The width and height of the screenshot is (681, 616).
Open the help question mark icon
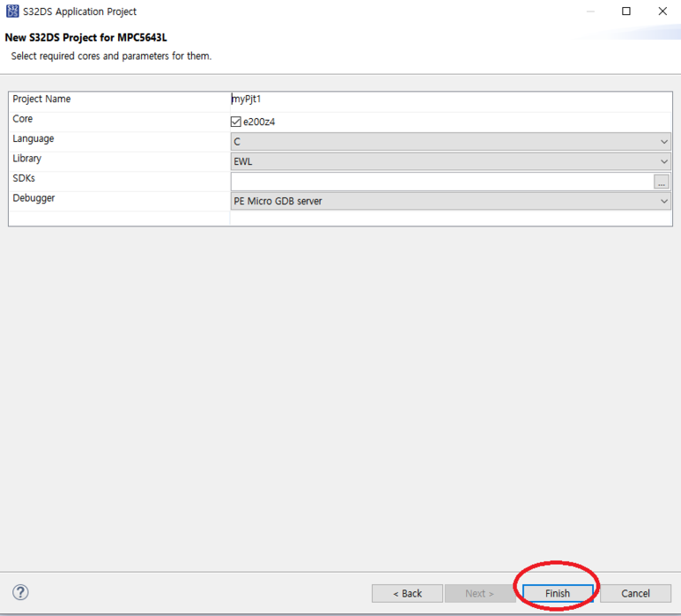click(x=20, y=592)
